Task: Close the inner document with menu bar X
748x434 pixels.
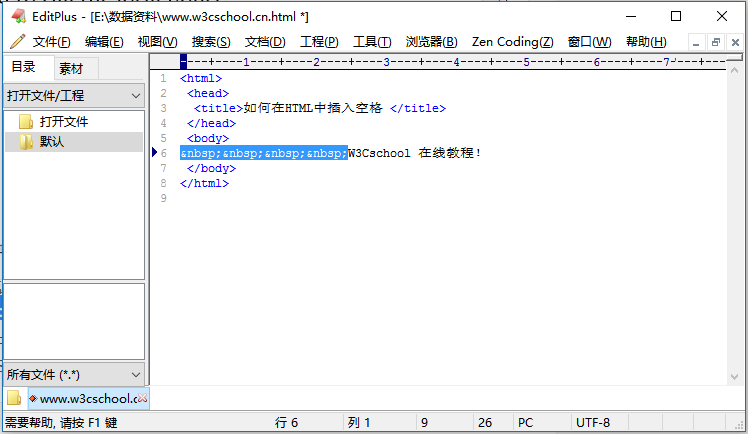Action: [x=736, y=42]
